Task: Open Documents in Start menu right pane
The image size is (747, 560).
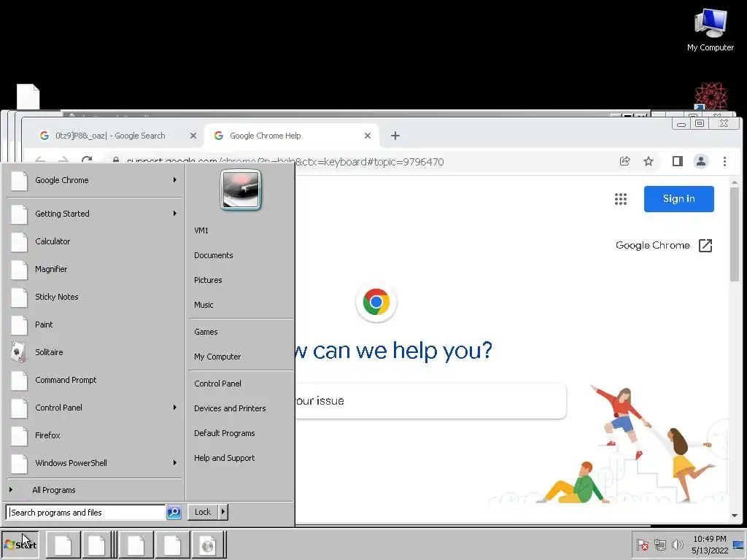Action: [214, 255]
